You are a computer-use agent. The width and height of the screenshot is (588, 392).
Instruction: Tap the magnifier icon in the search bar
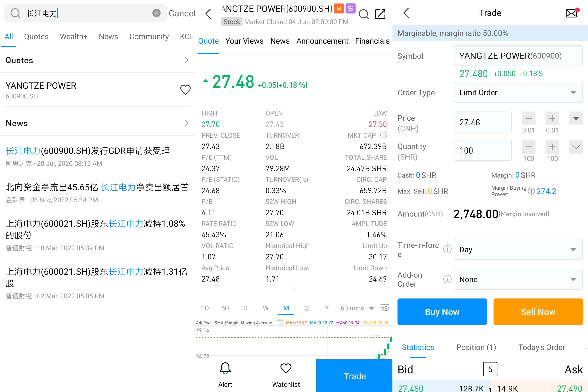15,13
